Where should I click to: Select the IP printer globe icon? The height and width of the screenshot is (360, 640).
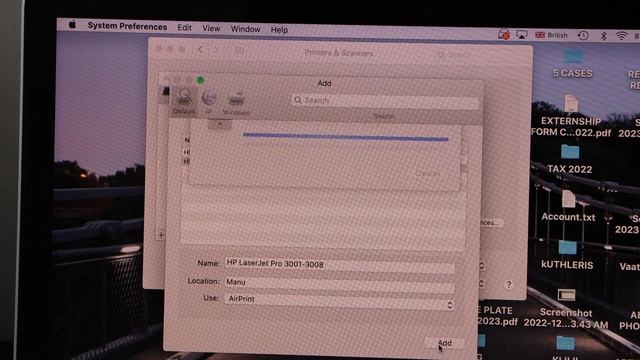(x=209, y=101)
